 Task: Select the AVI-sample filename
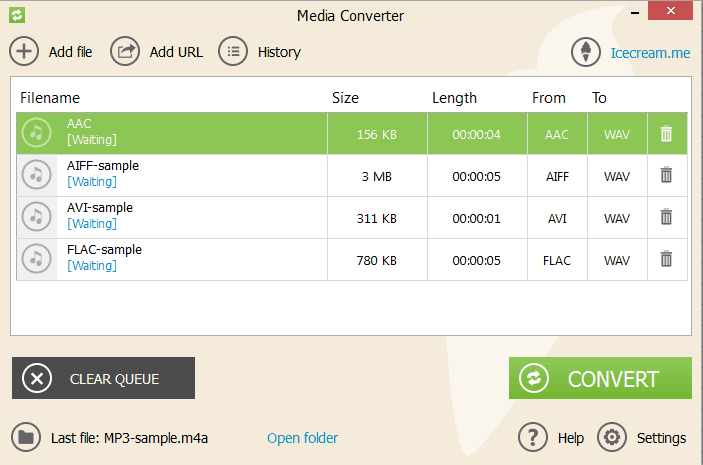[100, 208]
